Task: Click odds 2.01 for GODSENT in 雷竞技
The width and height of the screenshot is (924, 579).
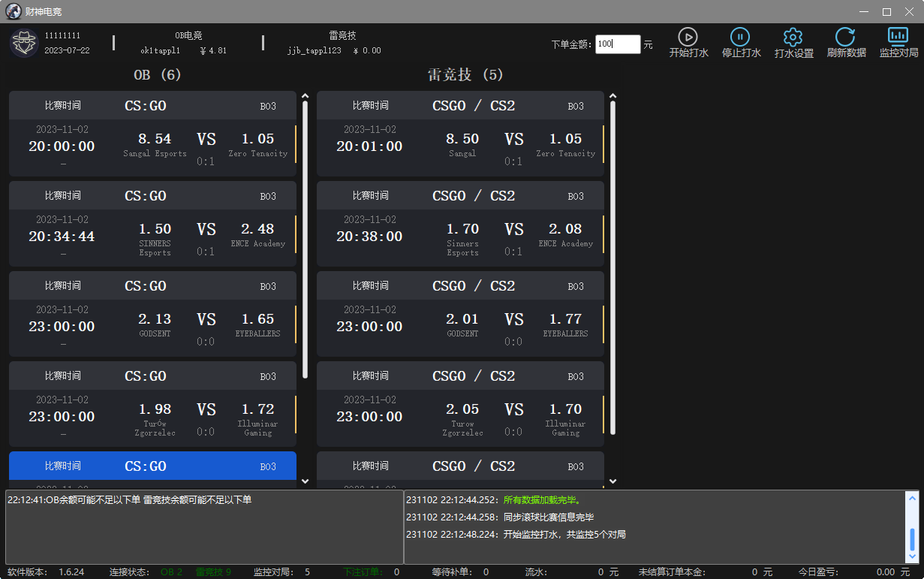Action: (462, 319)
